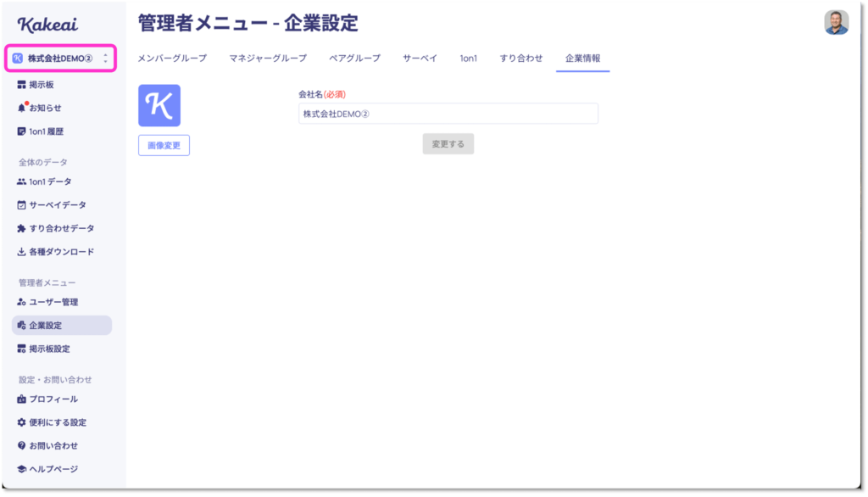Open 各種ダウンロード menu item
This screenshot has height=497, width=868.
62,252
